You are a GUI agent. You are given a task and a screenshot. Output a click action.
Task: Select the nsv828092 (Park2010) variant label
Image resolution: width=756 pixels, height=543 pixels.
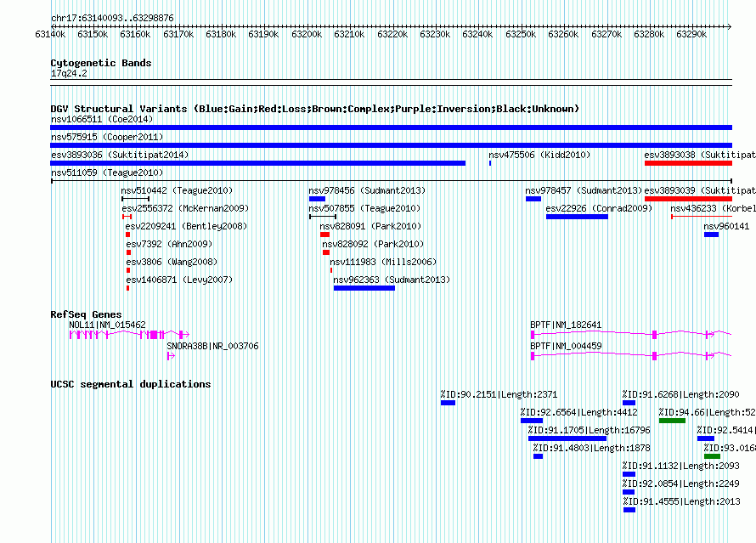pyautogui.click(x=373, y=244)
